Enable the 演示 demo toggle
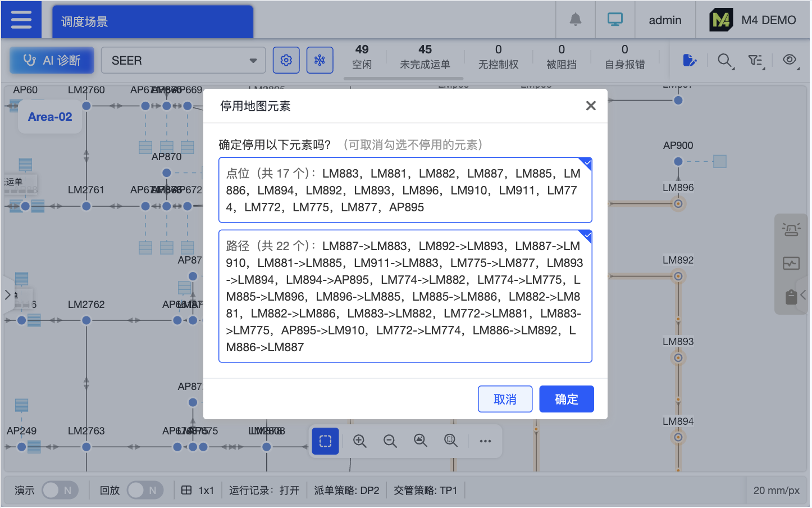This screenshot has width=812, height=508. [x=60, y=490]
